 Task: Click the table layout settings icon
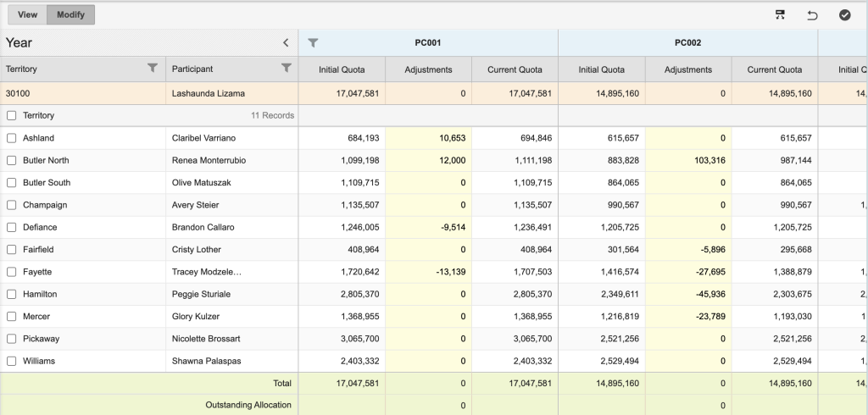tap(780, 14)
